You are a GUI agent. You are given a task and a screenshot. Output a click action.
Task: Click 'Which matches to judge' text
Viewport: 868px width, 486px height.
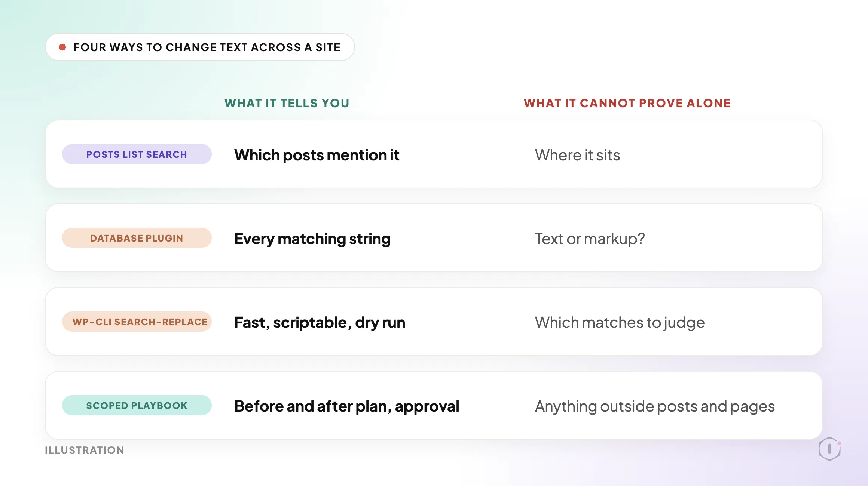click(620, 323)
